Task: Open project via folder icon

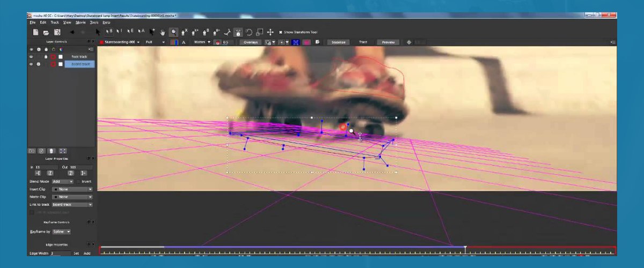Action: coord(47,32)
